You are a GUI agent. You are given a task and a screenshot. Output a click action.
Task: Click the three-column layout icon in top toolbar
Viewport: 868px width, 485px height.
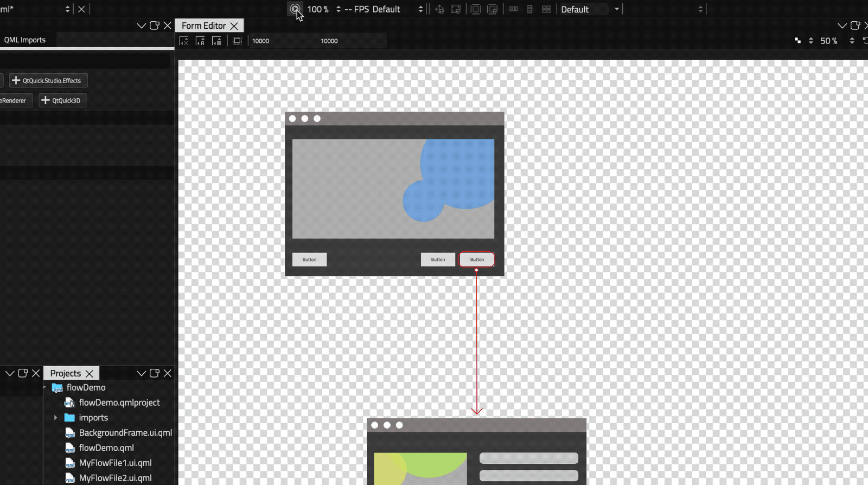click(513, 9)
